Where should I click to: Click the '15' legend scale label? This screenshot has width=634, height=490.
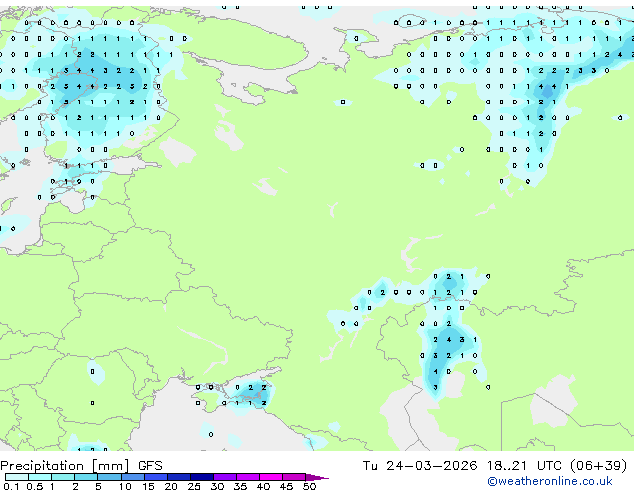tap(148, 486)
